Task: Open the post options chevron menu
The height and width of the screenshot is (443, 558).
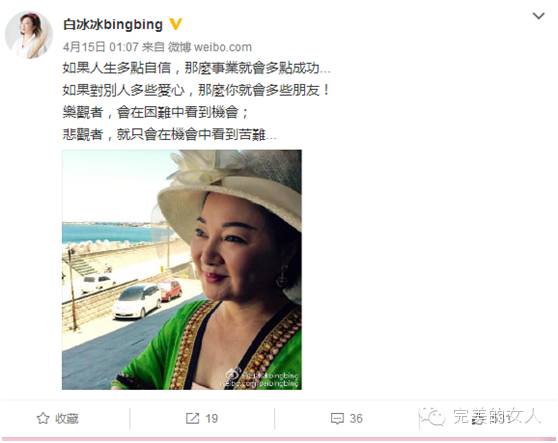Action: [538, 16]
